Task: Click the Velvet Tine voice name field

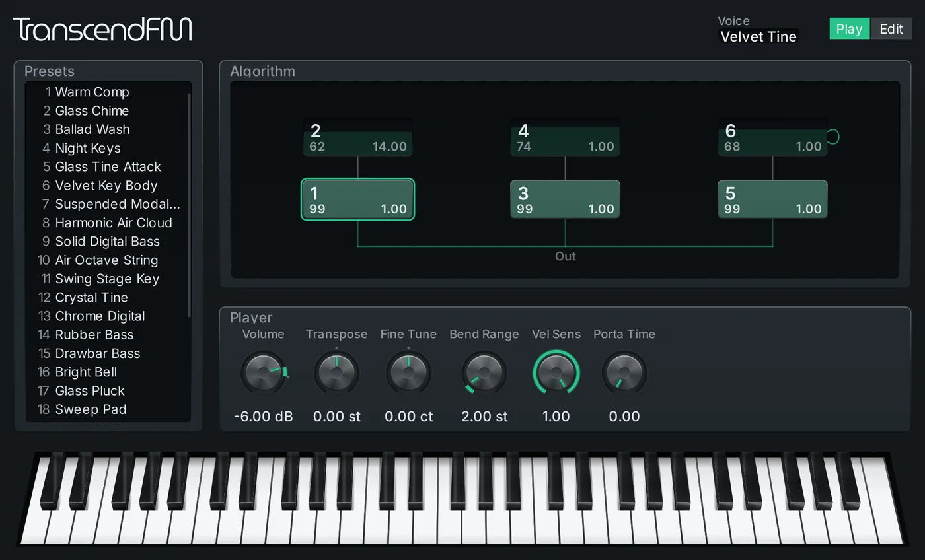Action: pyautogui.click(x=758, y=36)
